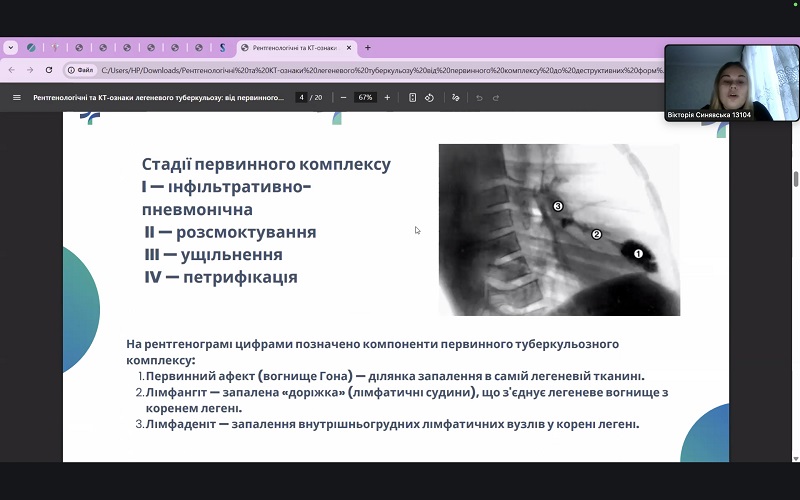Viewport: 800px width, 500px height.
Task: Click the undo annotation arrow
Action: click(x=480, y=97)
